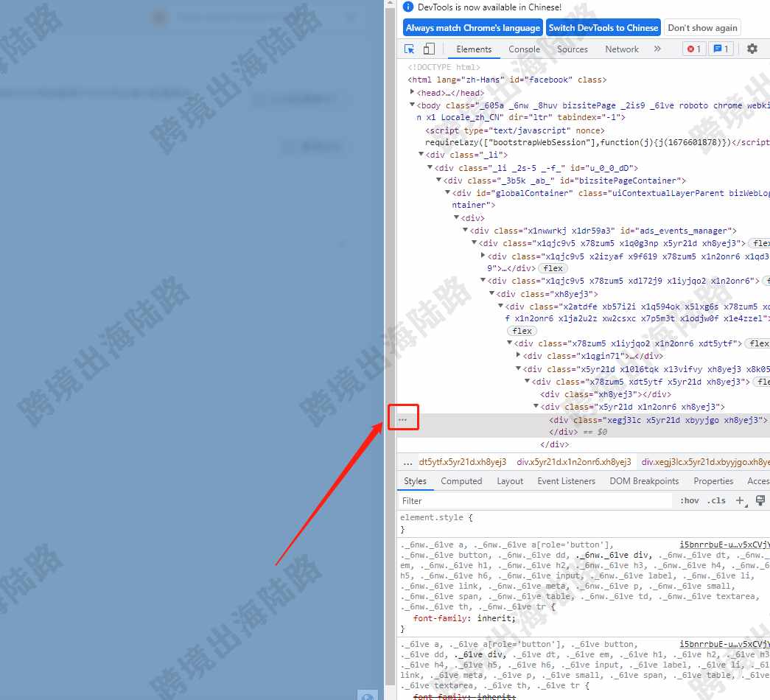Collapse the body element node
The height and width of the screenshot is (700, 770).
[x=412, y=105]
